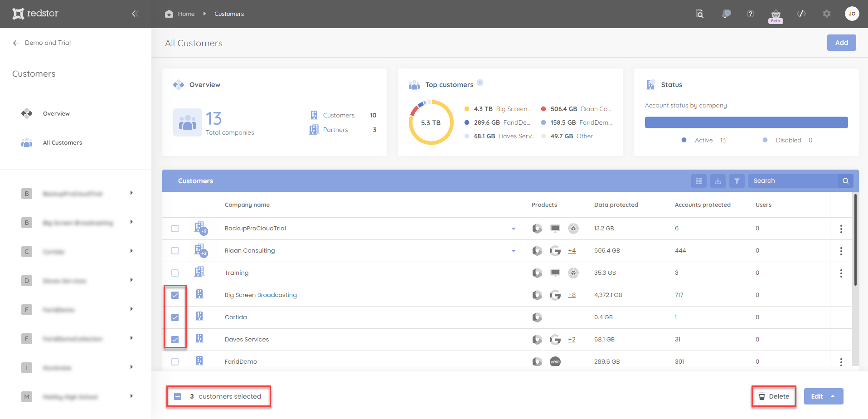
Task: Expand the Riaan Consulting row dropdown arrow
Action: click(x=514, y=251)
